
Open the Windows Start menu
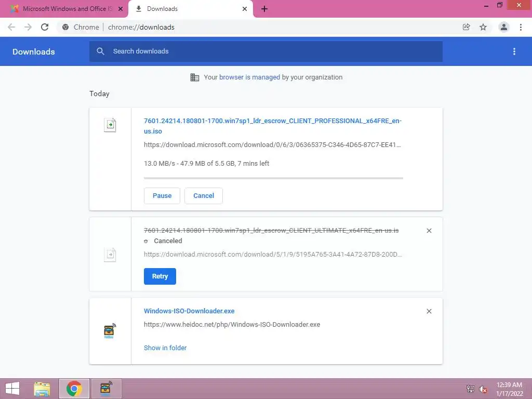[x=12, y=389]
